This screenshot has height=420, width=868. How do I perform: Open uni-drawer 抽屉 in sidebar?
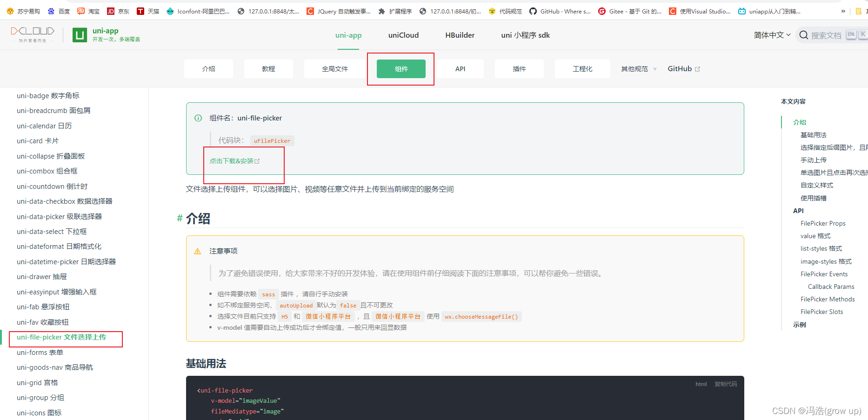(x=42, y=277)
